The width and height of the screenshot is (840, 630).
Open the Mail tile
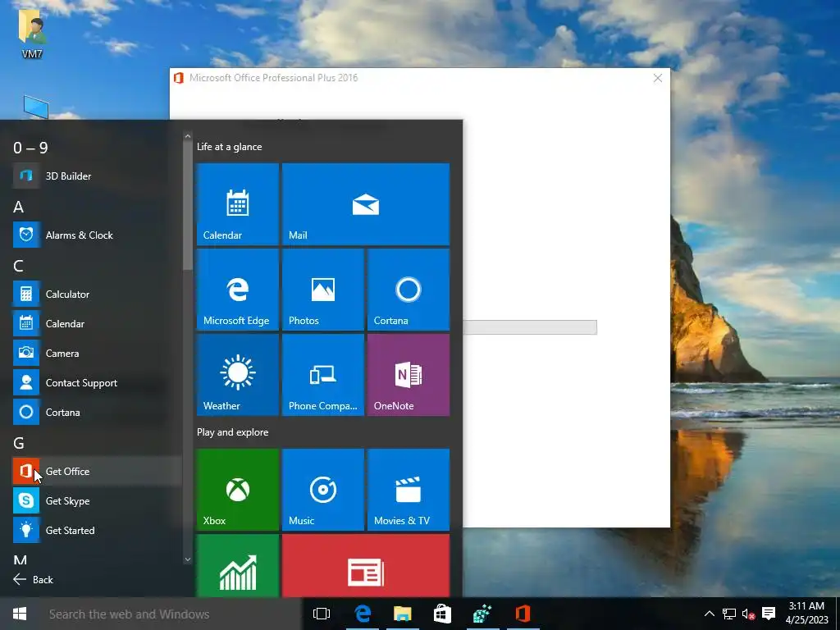tap(366, 204)
